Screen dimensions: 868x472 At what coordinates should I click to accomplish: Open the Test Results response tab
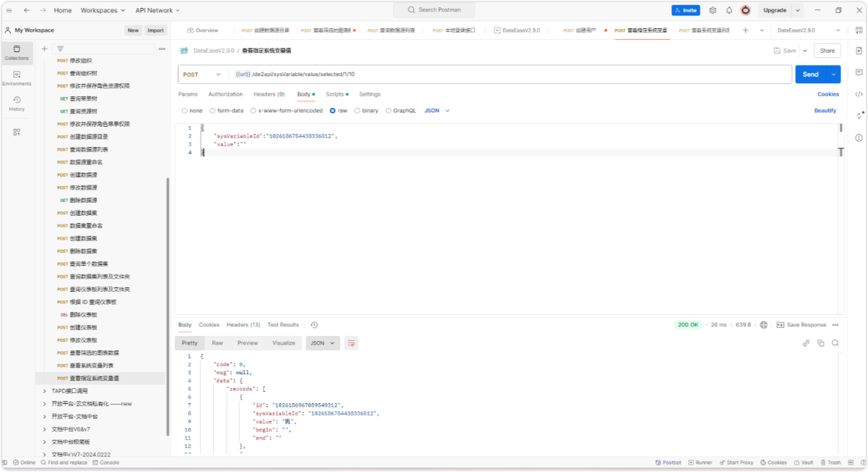click(x=283, y=325)
